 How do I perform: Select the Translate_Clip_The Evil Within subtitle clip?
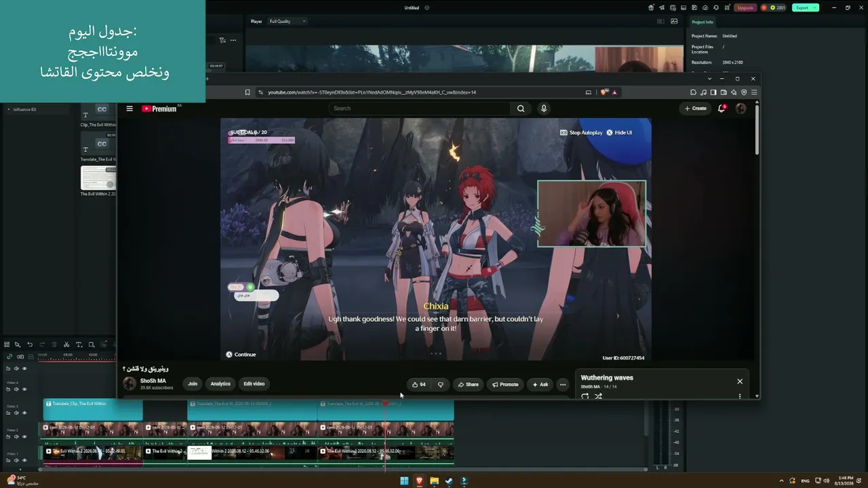coord(93,409)
